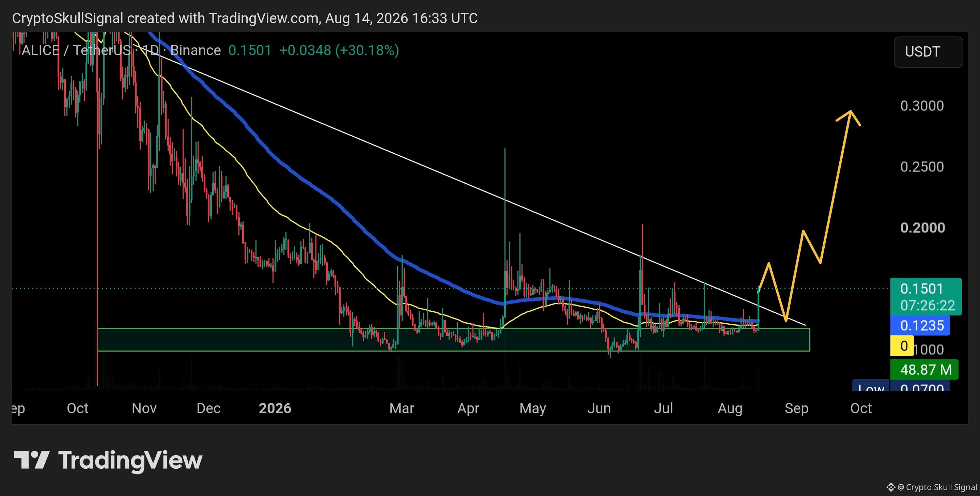Click the yellow moving average label
980x496 pixels.
coord(902,346)
